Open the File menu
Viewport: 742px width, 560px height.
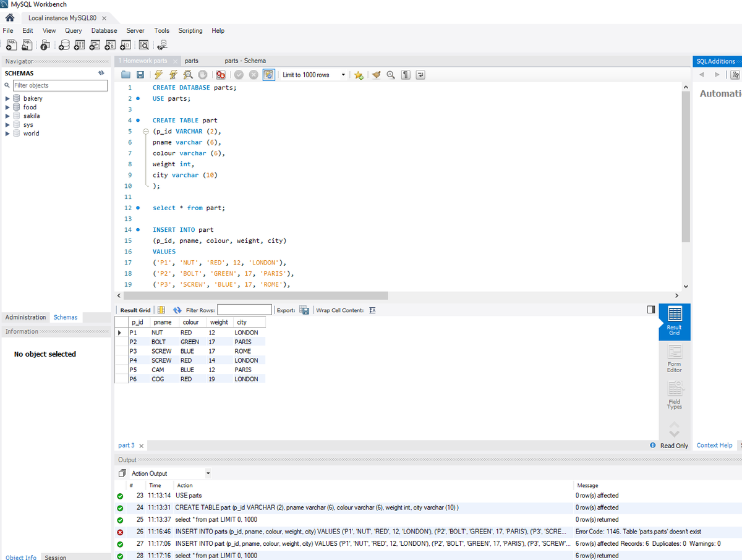coord(9,30)
